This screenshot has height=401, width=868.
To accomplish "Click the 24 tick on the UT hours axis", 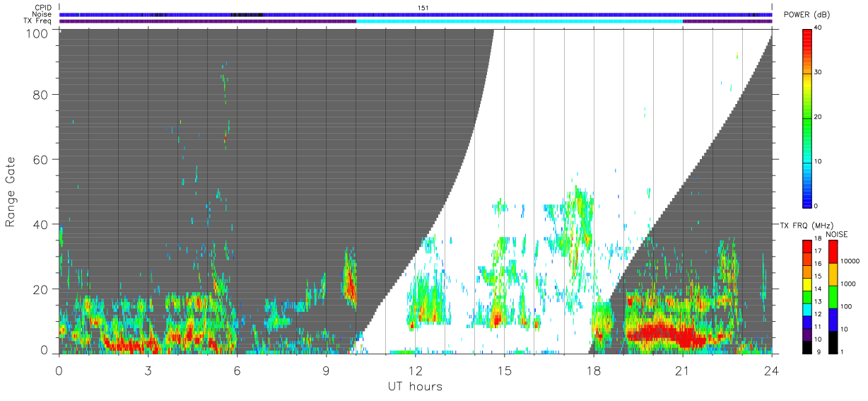I will tap(771, 370).
